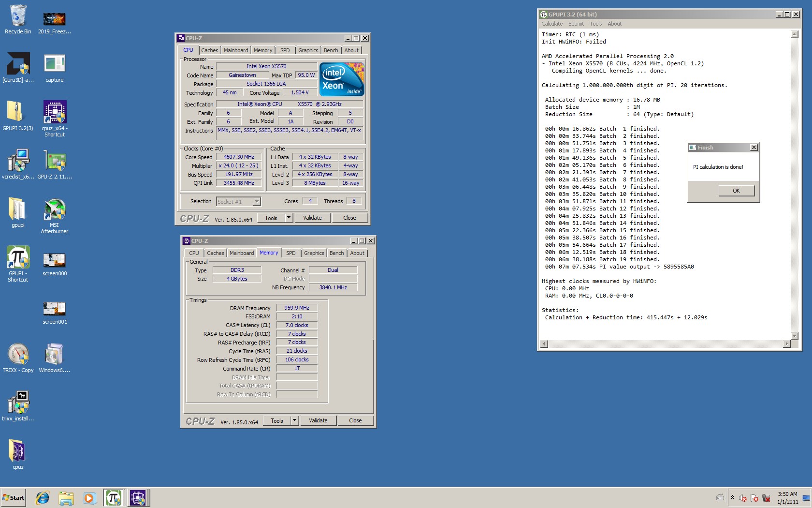Launch the cpuz_x64 Shortcut icon

(54, 119)
